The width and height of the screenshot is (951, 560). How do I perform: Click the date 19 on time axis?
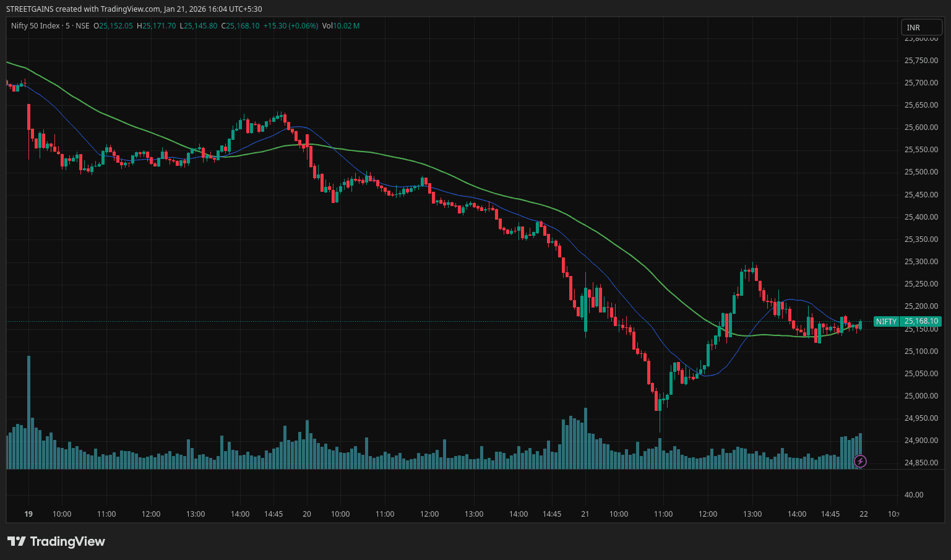click(28, 514)
